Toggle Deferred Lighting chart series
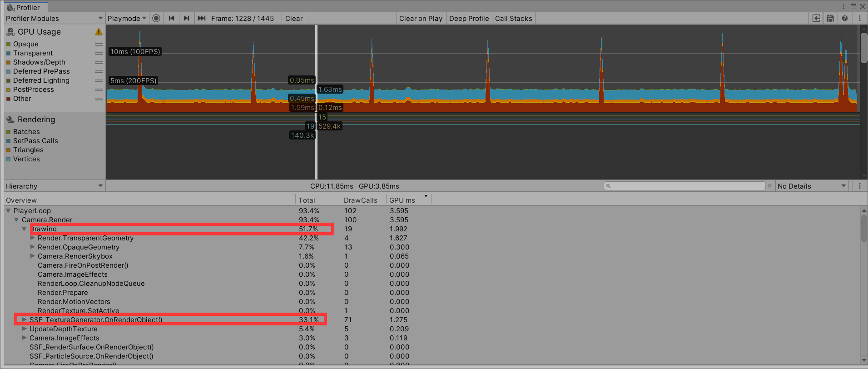 [9, 80]
